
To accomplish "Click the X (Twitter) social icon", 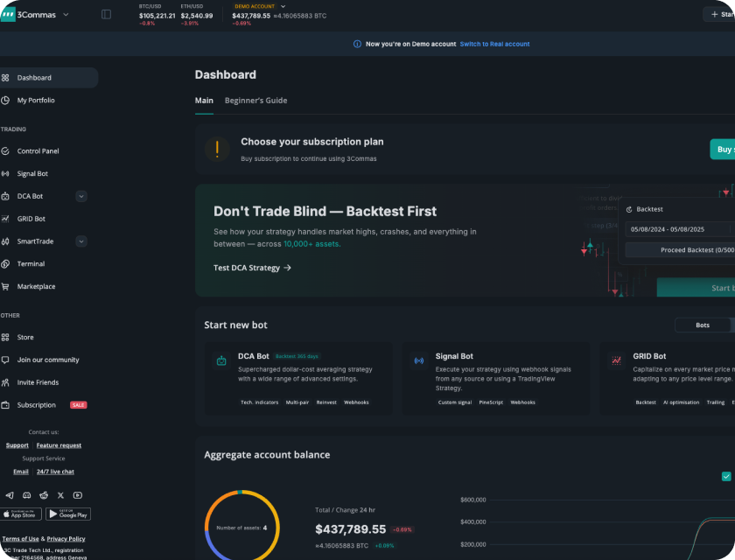I will tap(60, 495).
